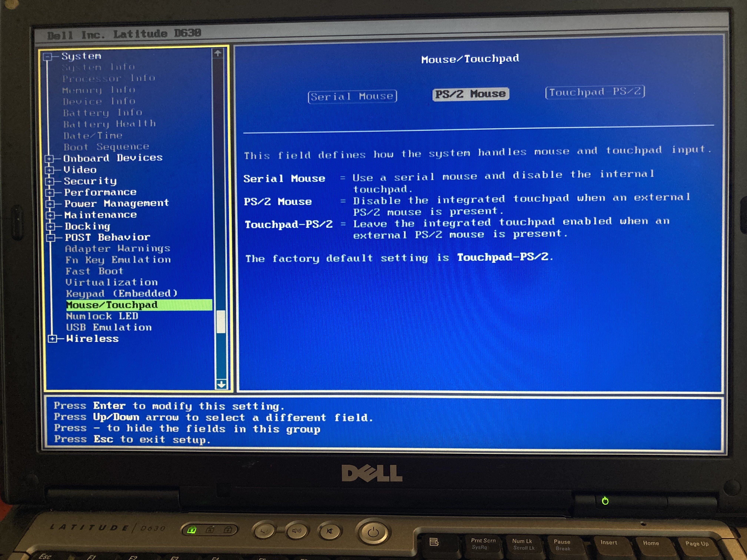Viewport: 747px width, 560px height.
Task: Expand the Video group
Action: pyautogui.click(x=49, y=170)
